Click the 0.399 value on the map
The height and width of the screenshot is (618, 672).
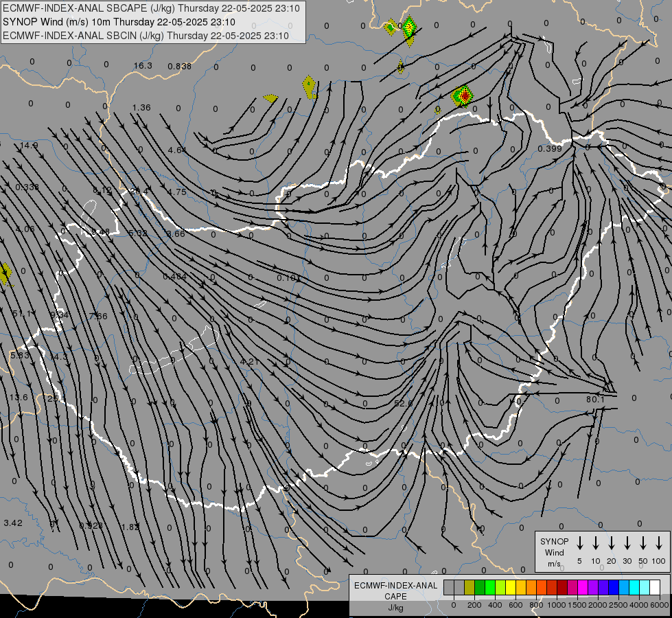(x=549, y=149)
